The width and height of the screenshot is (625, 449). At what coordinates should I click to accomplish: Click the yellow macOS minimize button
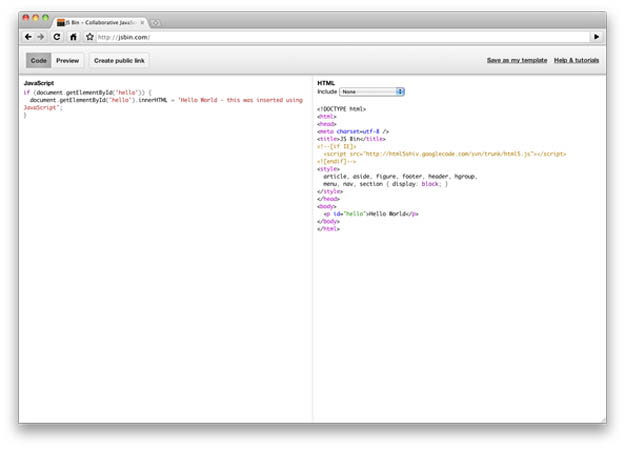click(35, 18)
